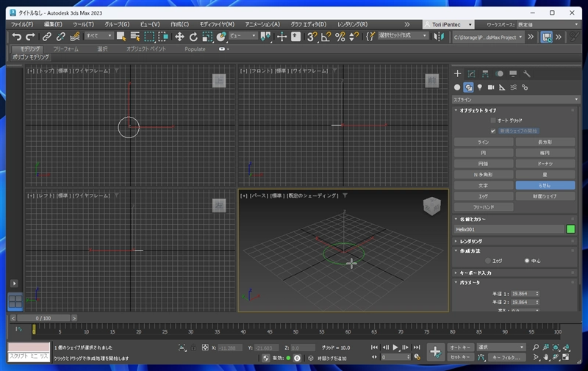Viewport: 588px width, 371px height.
Task: Click the Use Pivot Point Center icon
Action: (x=265, y=36)
